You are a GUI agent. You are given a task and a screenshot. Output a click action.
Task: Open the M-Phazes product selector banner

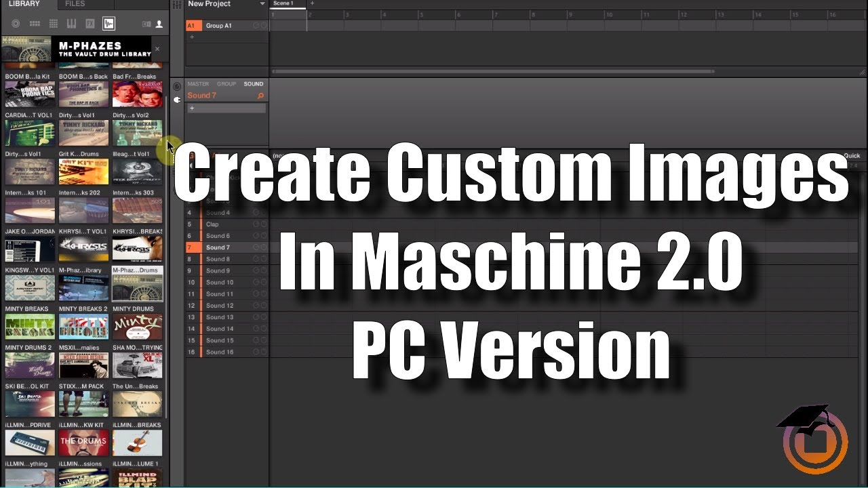pos(77,49)
